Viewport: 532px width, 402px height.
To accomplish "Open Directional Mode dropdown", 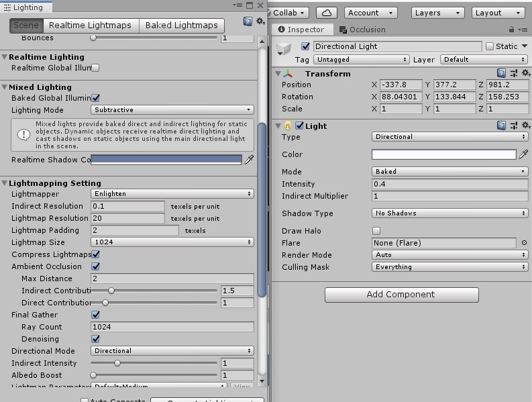I will click(172, 351).
